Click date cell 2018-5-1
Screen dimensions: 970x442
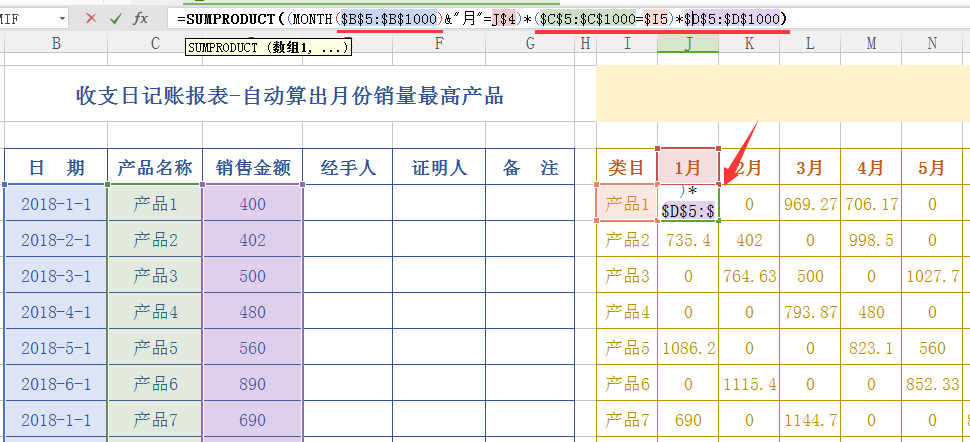(56, 347)
